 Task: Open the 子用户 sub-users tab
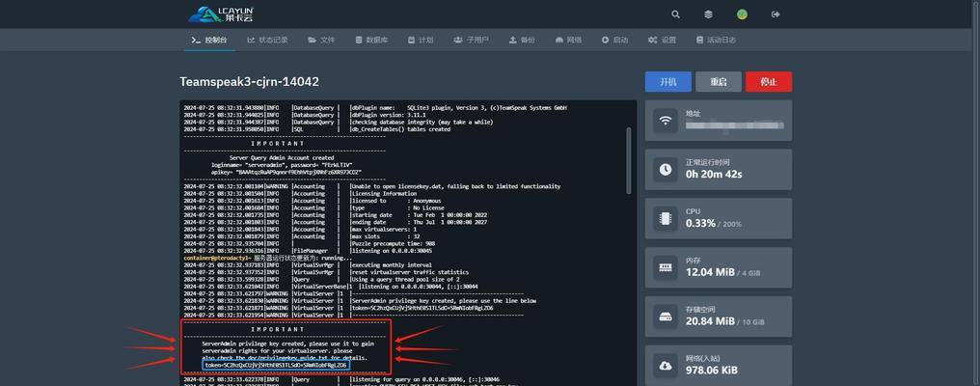[x=471, y=40]
